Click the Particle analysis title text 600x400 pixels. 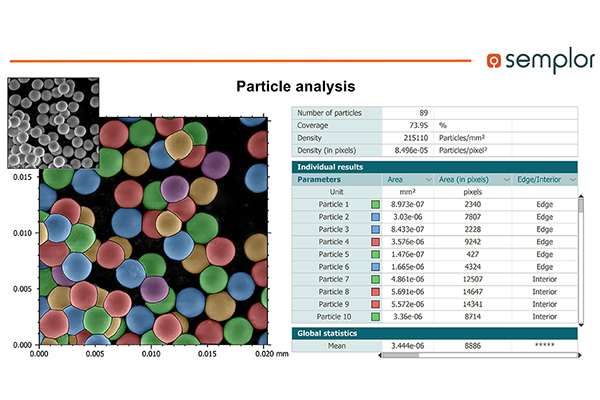coord(294,86)
